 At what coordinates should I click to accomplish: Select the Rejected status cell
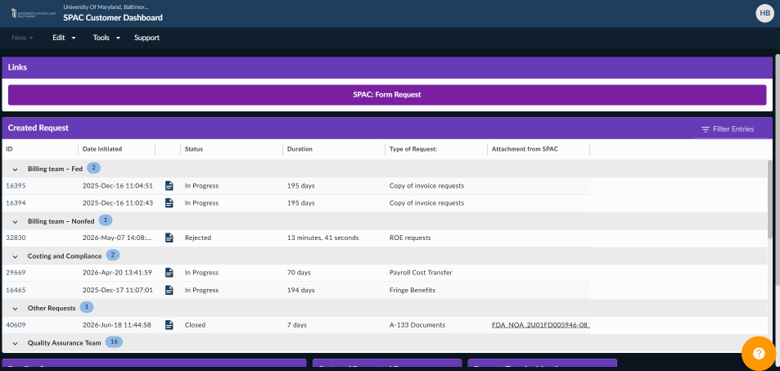click(x=198, y=238)
